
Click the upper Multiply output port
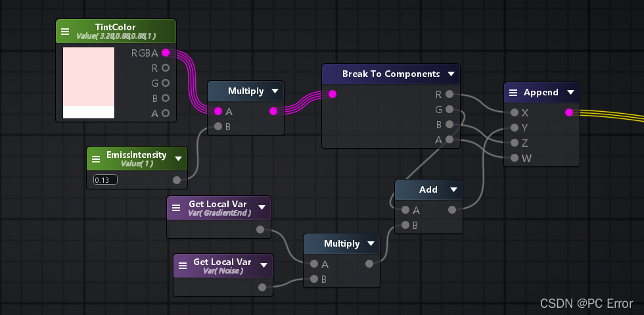tap(273, 111)
